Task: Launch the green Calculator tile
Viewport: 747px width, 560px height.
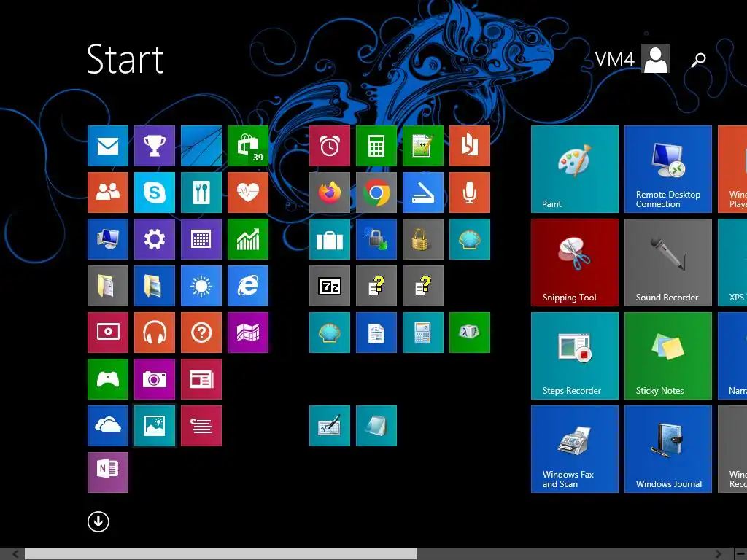Action: tap(376, 146)
